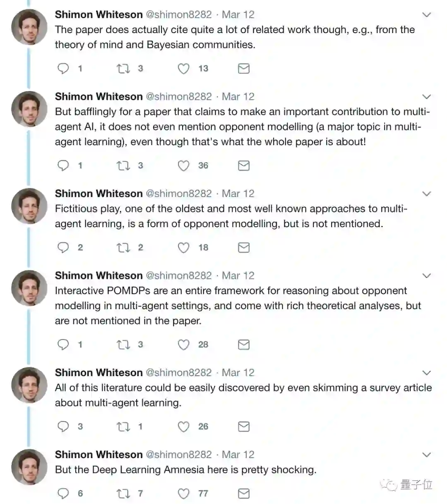This screenshot has height=504, width=447.
Task: Share the Fictitious play tweet by message
Action: (244, 247)
